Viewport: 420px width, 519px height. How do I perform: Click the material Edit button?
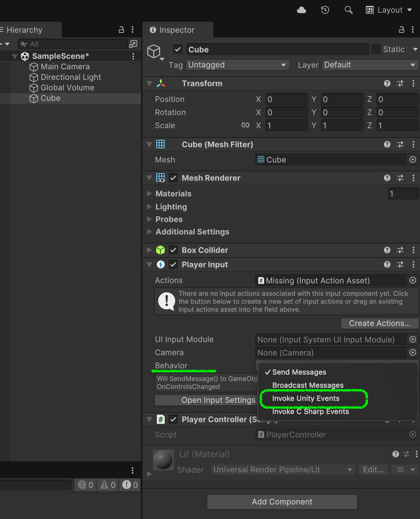373,470
